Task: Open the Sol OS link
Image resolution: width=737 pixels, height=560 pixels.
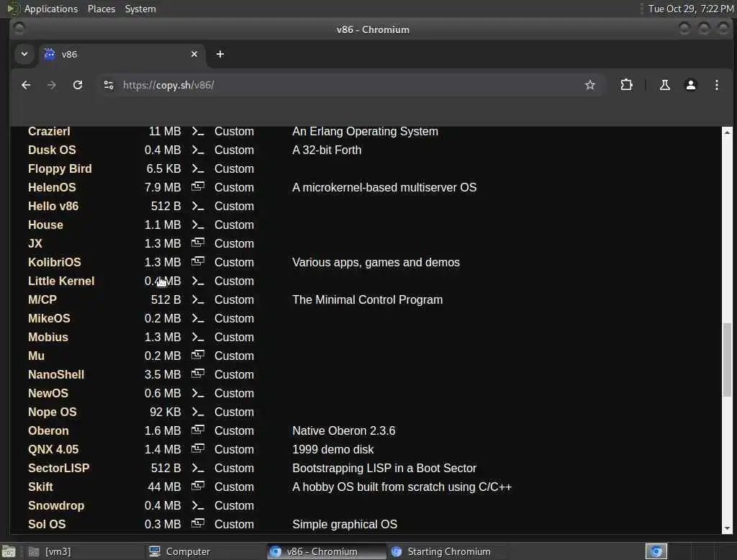Action: coord(47,524)
